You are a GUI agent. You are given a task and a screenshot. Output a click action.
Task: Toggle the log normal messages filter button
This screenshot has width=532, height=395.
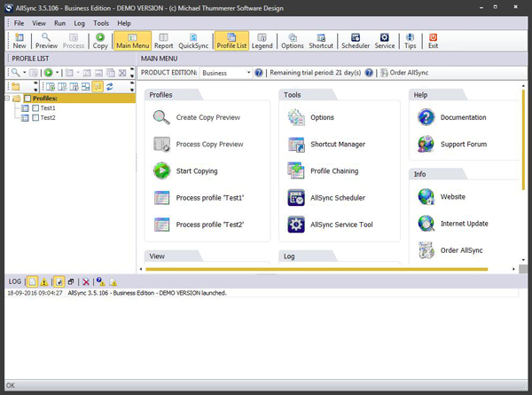click(32, 281)
